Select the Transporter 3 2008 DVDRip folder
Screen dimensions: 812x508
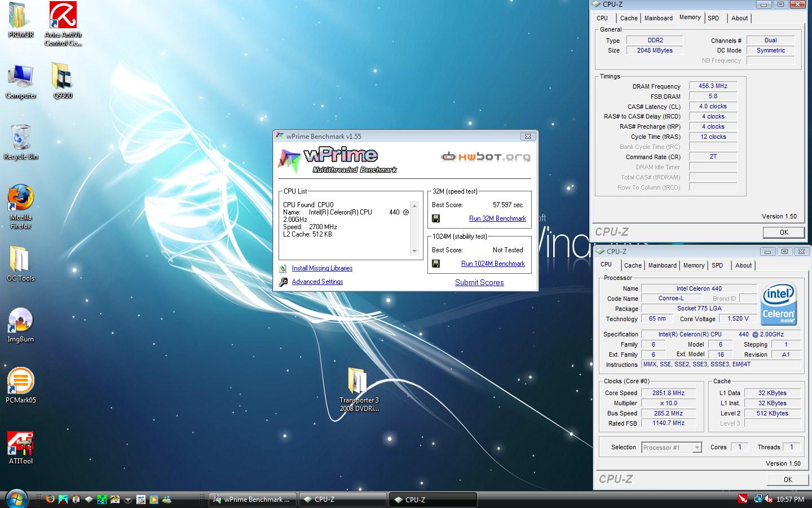point(359,389)
